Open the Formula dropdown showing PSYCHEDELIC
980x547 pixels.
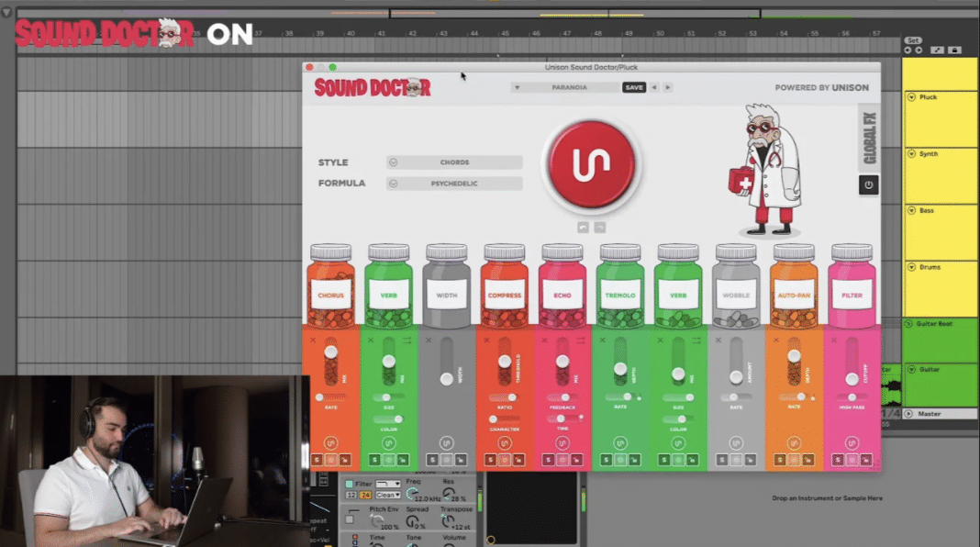pos(454,184)
